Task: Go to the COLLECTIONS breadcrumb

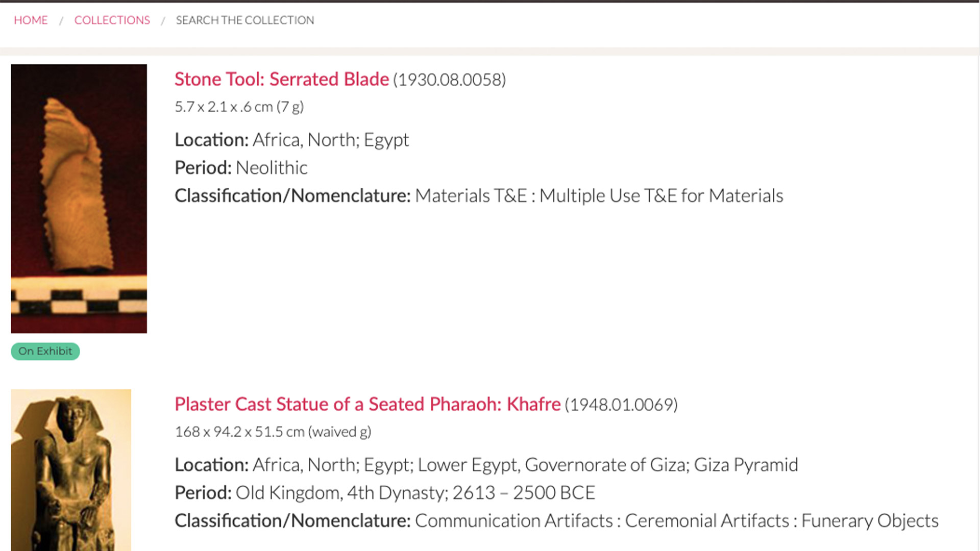Action: tap(112, 20)
